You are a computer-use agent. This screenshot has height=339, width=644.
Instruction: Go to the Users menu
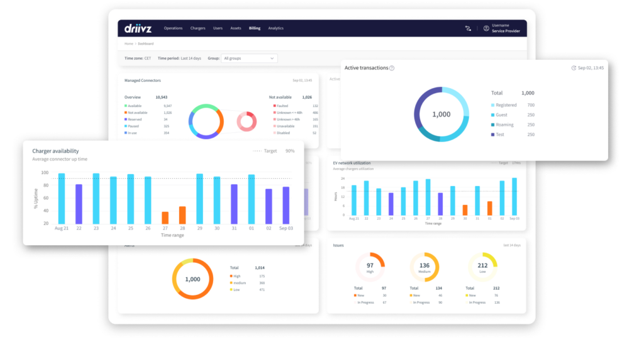click(x=218, y=28)
